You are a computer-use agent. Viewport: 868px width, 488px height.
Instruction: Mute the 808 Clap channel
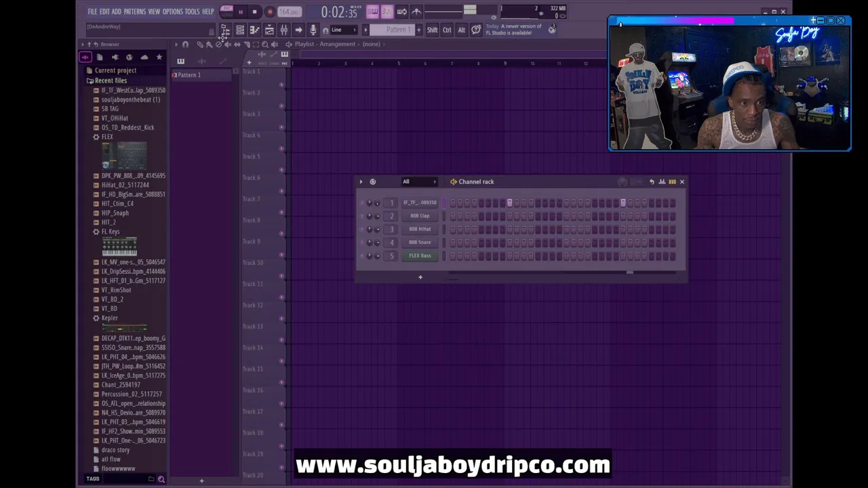pyautogui.click(x=361, y=216)
